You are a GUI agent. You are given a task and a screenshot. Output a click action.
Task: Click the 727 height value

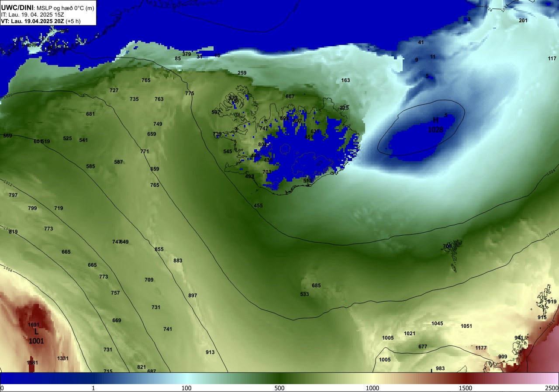pos(114,90)
